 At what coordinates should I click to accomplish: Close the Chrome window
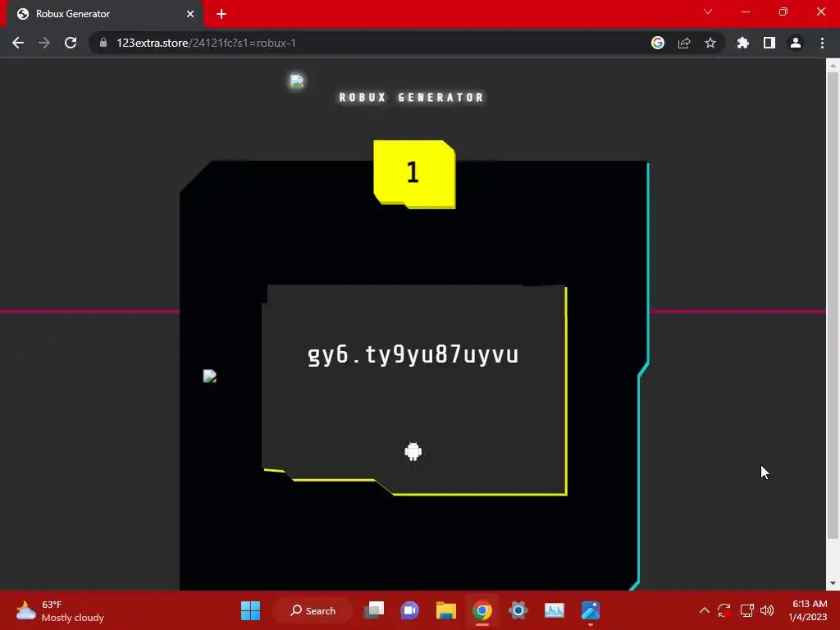[x=820, y=11]
